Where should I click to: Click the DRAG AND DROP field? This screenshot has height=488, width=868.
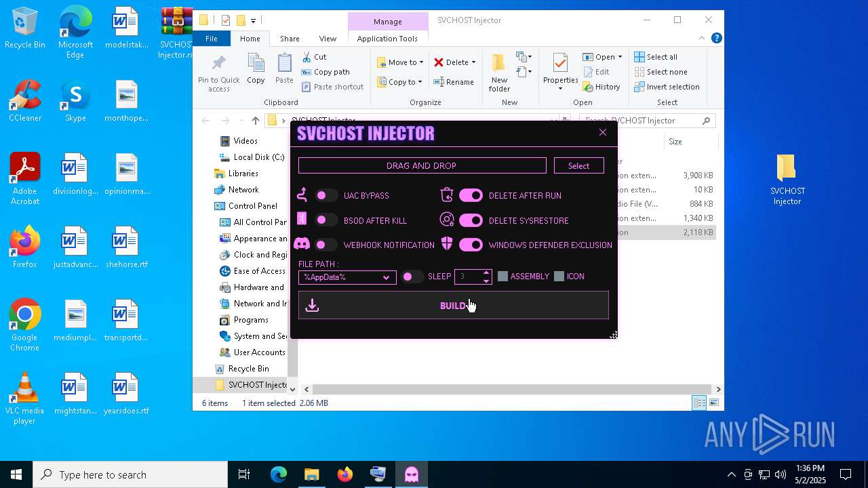click(422, 165)
